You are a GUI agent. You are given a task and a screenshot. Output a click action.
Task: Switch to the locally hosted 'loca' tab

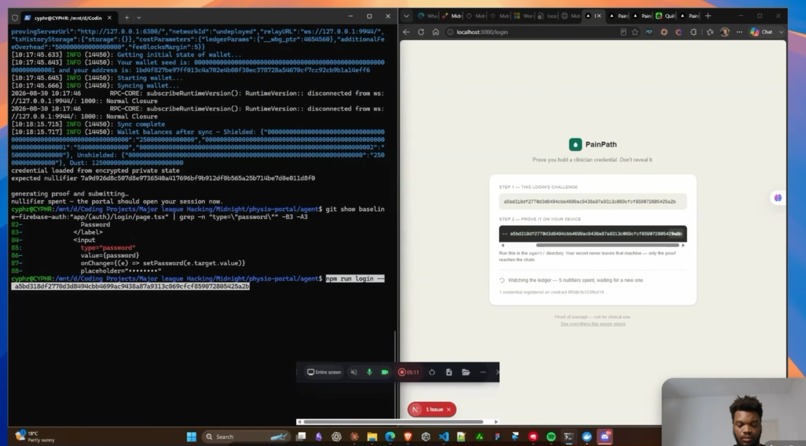[547, 16]
